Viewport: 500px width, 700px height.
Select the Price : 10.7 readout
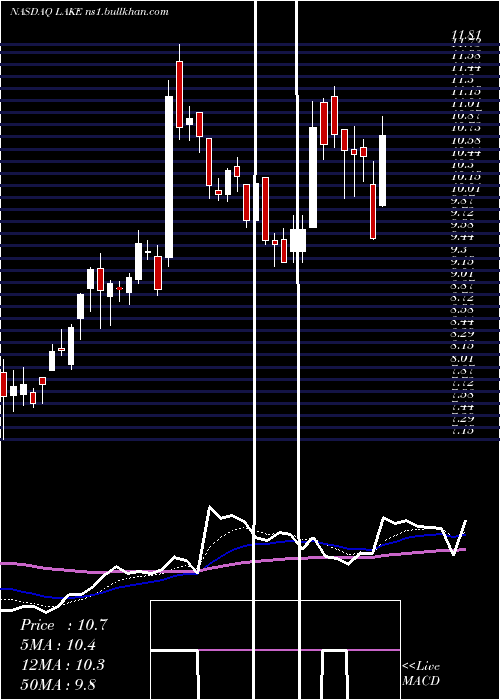[63, 625]
